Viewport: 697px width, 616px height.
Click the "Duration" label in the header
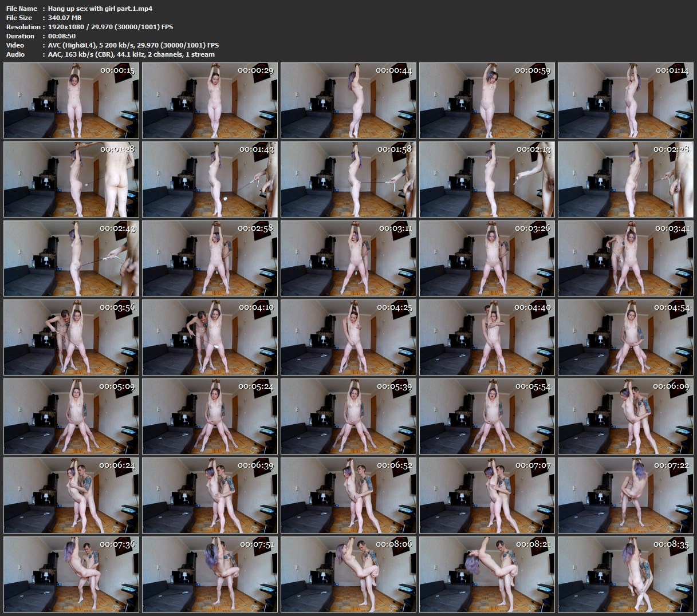pos(20,36)
